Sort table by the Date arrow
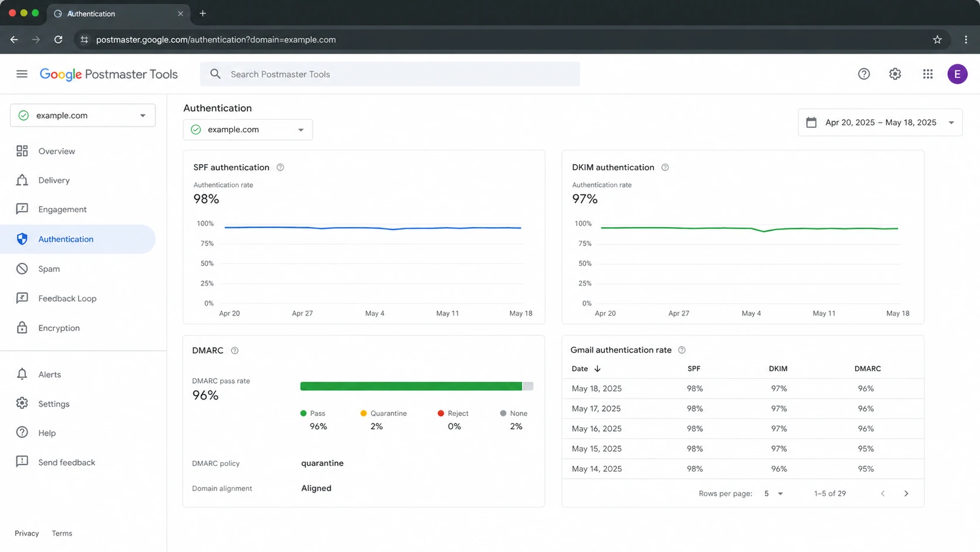The height and width of the screenshot is (552, 980). pyautogui.click(x=597, y=368)
